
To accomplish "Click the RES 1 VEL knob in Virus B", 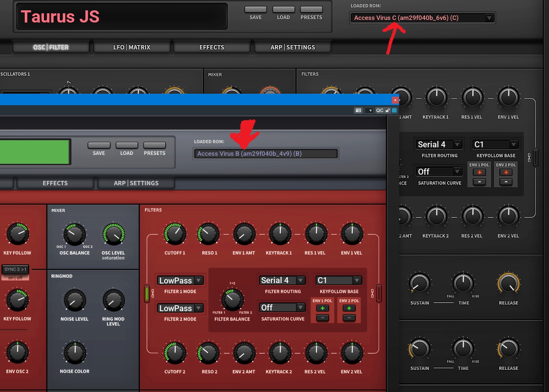I will 316,234.
